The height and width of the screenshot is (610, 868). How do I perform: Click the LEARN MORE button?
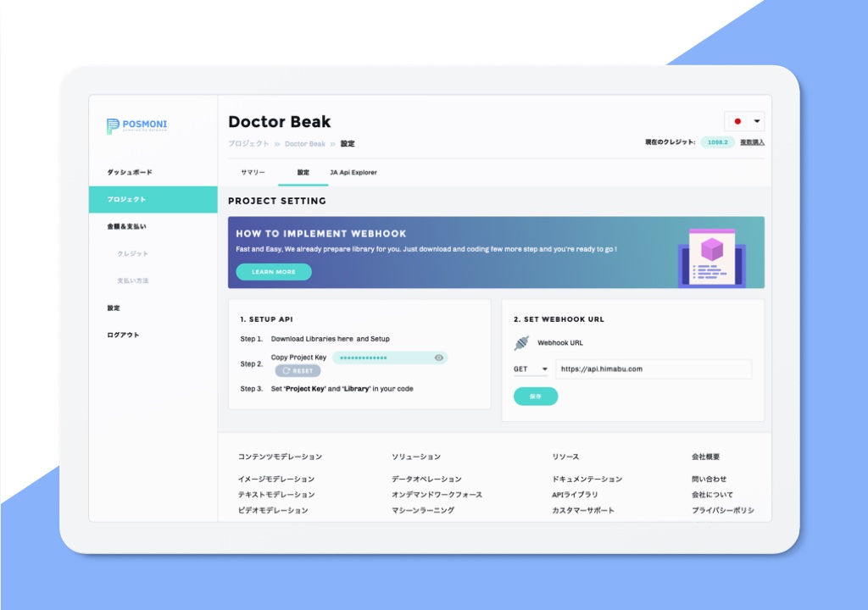coord(274,272)
